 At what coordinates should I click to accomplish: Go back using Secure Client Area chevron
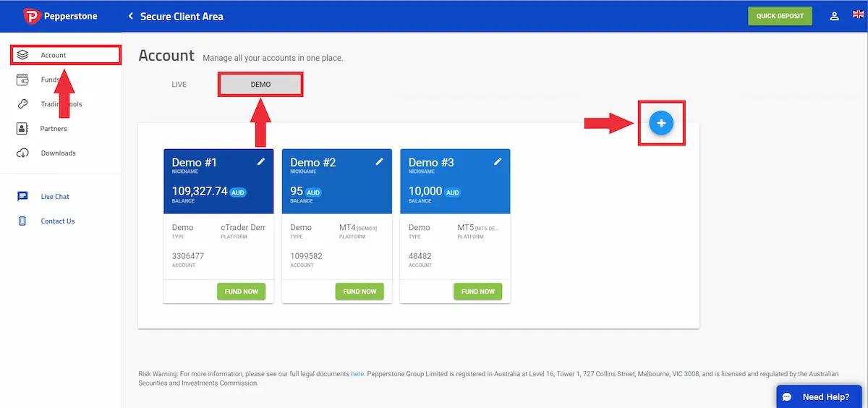pos(131,16)
